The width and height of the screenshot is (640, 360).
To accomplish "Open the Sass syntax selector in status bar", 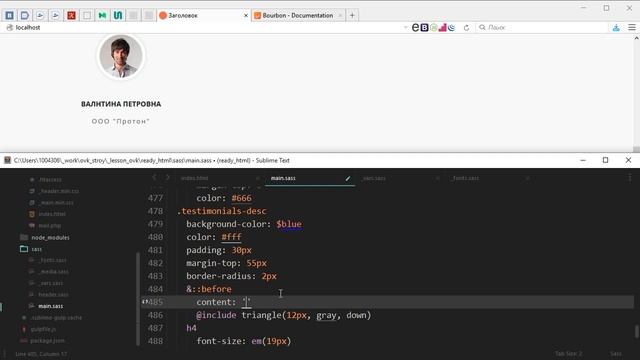I will pos(616,353).
